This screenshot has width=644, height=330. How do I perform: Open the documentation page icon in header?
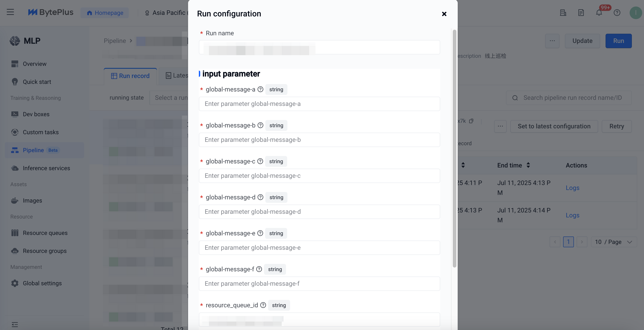pos(581,13)
